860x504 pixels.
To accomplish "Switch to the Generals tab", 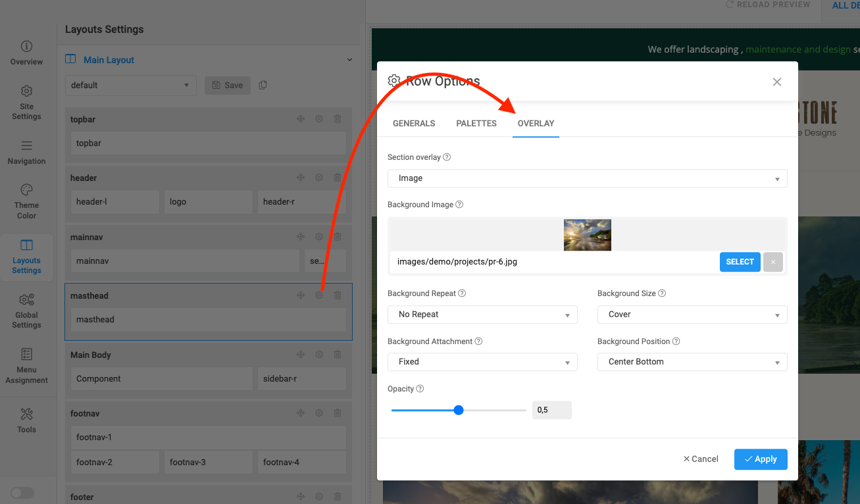I will click(x=414, y=124).
